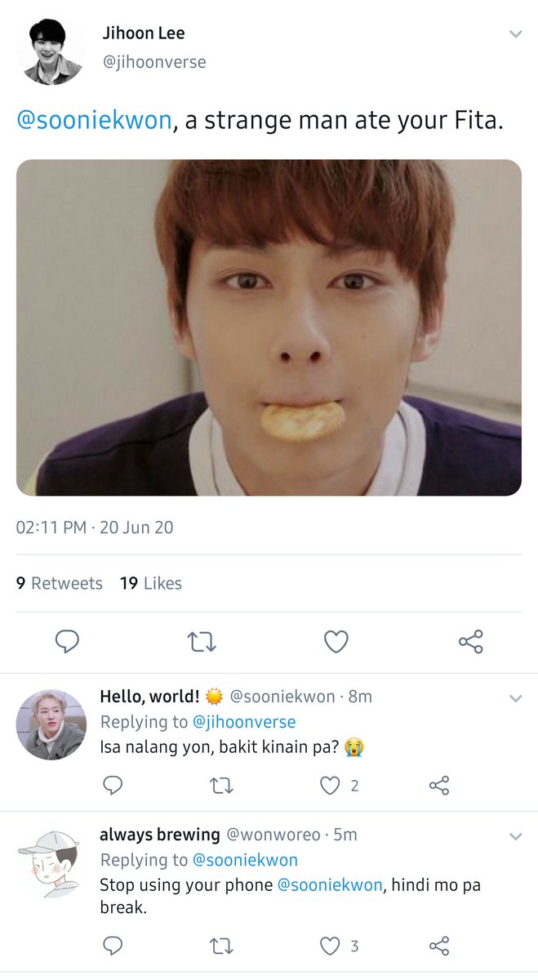Retweet the main Fita tweet
The height and width of the screenshot is (980, 538).
(x=202, y=643)
